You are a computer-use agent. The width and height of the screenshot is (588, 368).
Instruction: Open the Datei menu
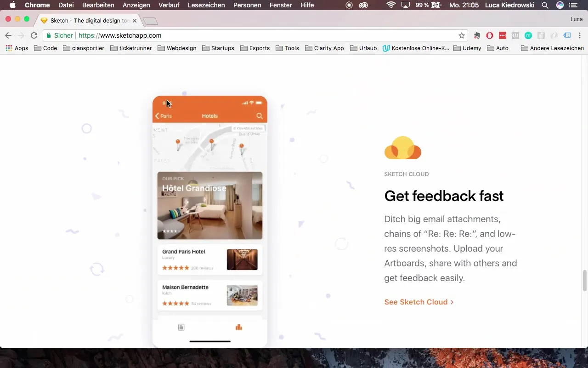[66, 5]
